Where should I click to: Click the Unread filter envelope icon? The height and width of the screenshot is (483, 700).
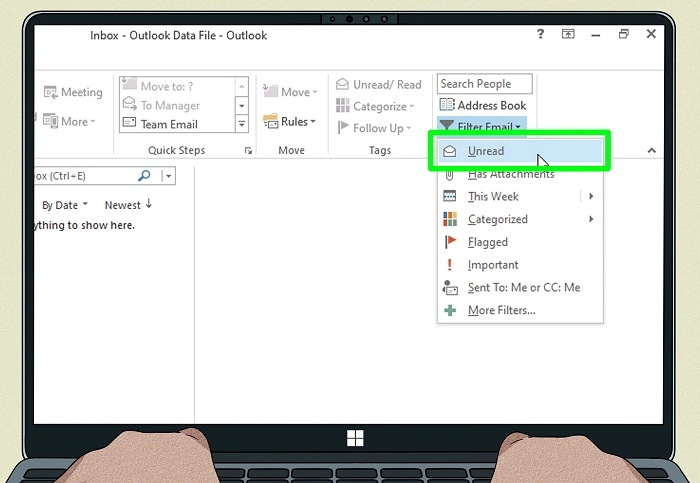click(450, 151)
